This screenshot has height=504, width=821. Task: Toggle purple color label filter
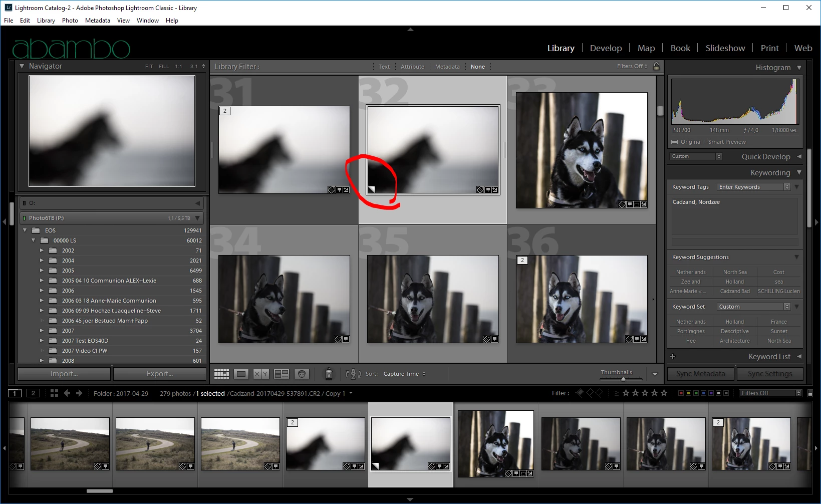click(x=711, y=393)
